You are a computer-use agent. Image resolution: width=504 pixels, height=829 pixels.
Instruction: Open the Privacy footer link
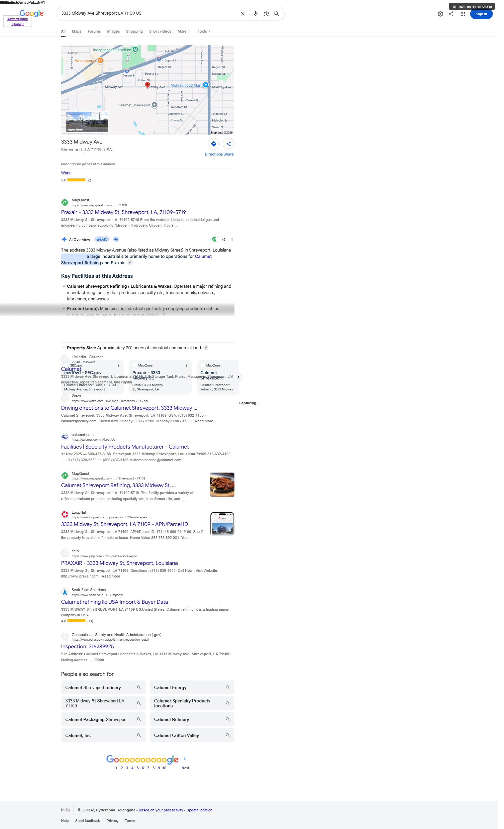tap(112, 821)
